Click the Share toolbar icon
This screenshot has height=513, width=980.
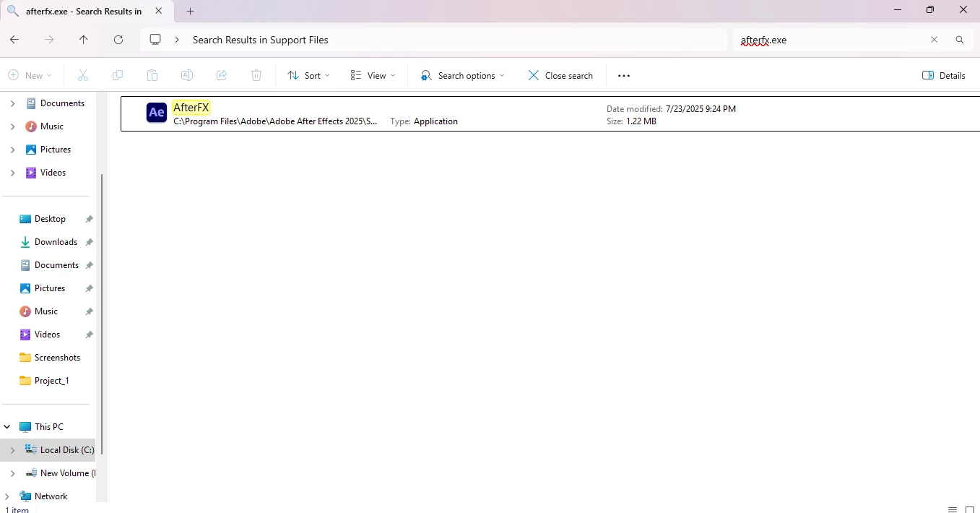222,75
